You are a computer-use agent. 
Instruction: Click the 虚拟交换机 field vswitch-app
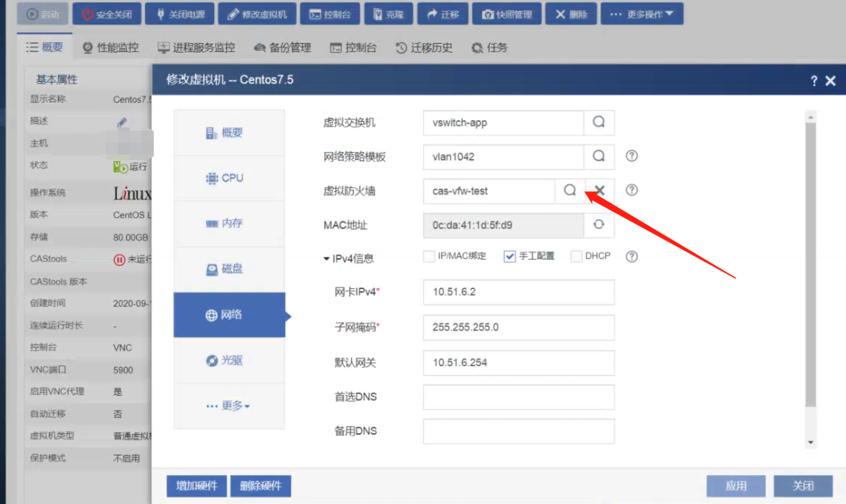click(503, 123)
